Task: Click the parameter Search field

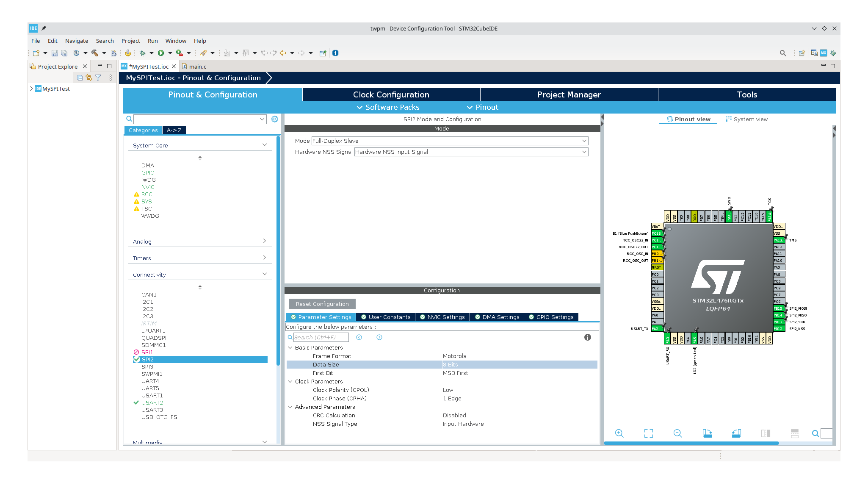Action: click(x=321, y=337)
